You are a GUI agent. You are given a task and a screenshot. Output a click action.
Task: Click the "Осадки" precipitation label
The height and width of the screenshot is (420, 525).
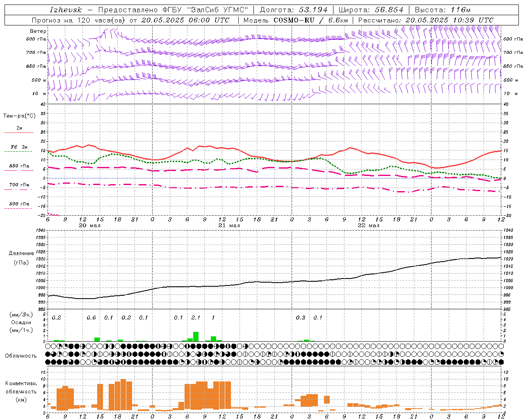coord(21,322)
